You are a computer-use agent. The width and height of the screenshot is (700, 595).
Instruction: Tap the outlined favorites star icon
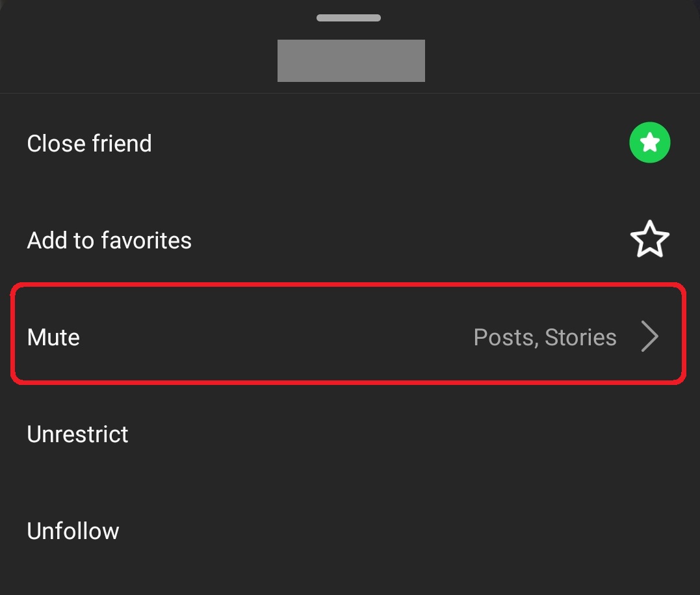(x=649, y=239)
